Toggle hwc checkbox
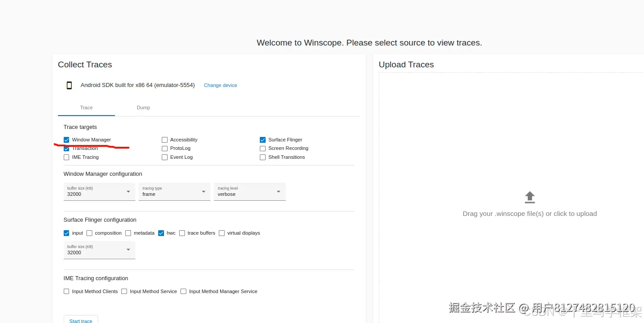 [161, 233]
